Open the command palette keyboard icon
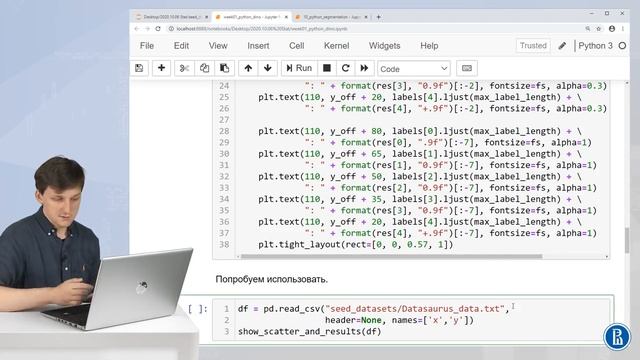Screen dimensions: 640x360 pyautogui.click(x=467, y=68)
